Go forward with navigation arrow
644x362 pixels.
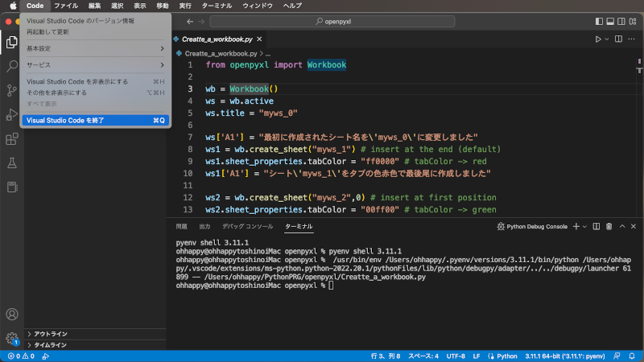(x=201, y=22)
